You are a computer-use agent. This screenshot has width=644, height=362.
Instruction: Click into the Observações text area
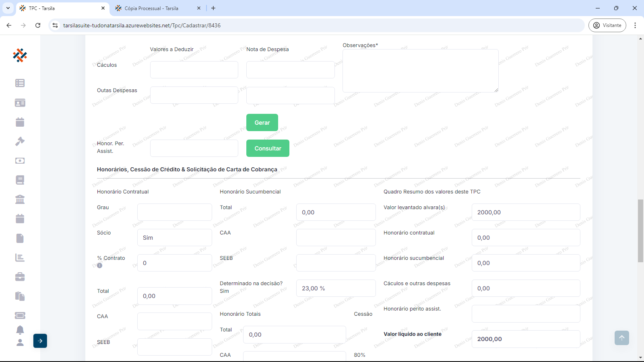pos(420,71)
